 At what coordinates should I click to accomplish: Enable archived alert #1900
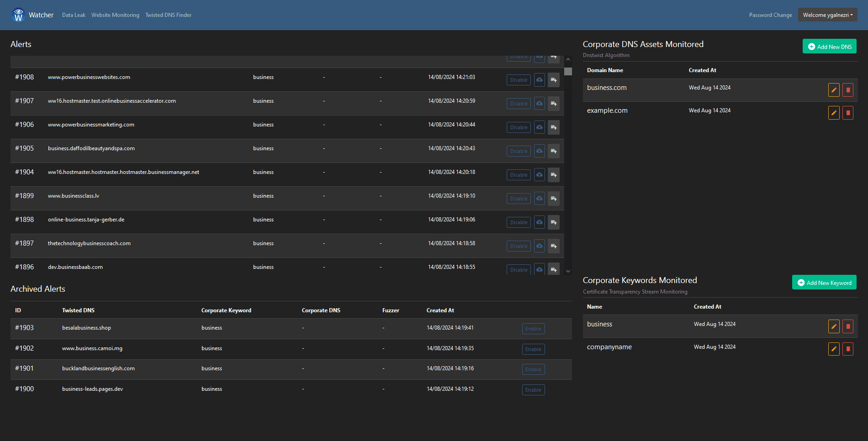pos(533,390)
